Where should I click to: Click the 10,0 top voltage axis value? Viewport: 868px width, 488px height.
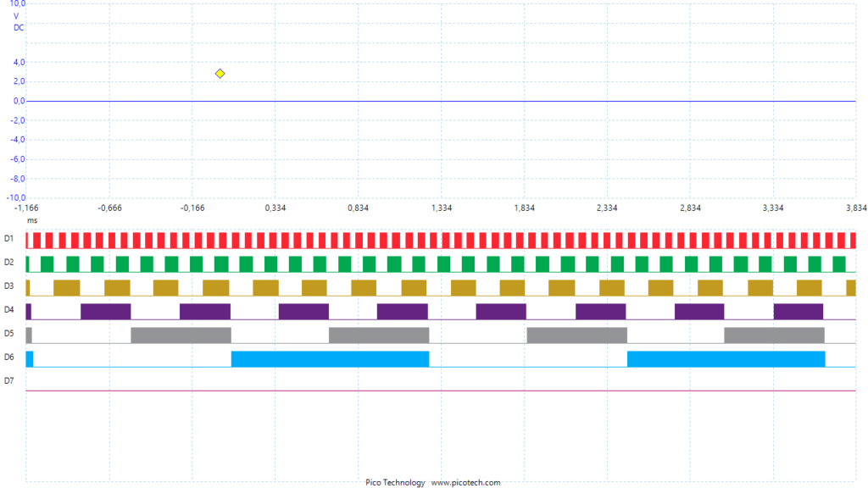pyautogui.click(x=17, y=3)
